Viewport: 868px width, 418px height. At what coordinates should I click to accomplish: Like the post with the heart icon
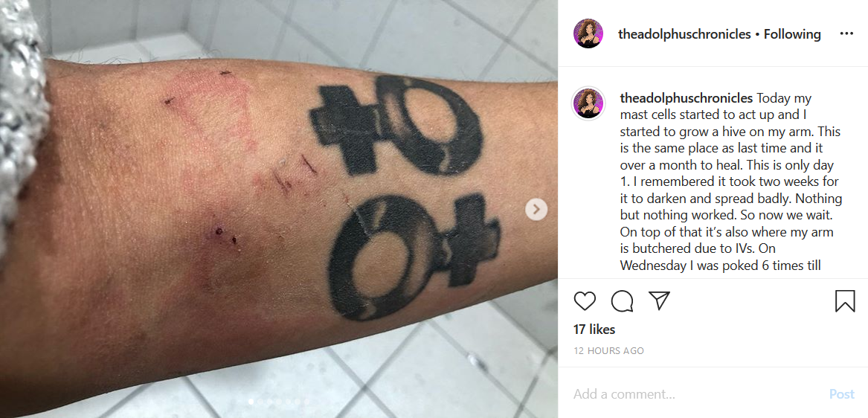[x=585, y=300]
